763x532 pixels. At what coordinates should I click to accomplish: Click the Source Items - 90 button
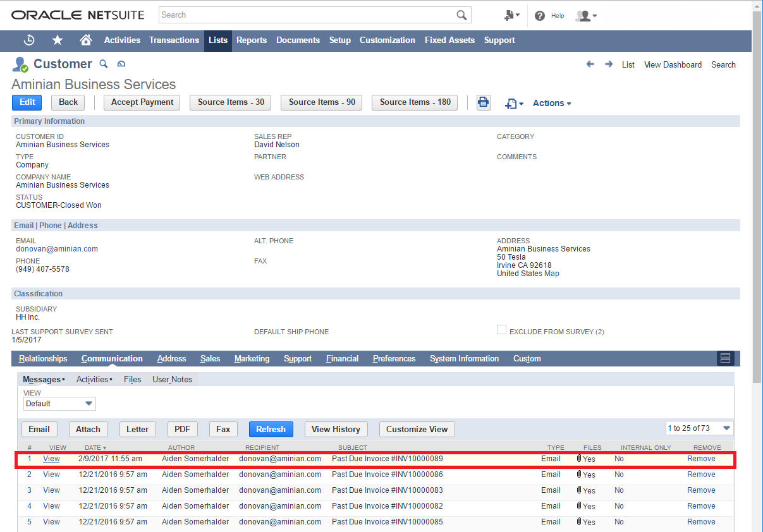coord(322,102)
